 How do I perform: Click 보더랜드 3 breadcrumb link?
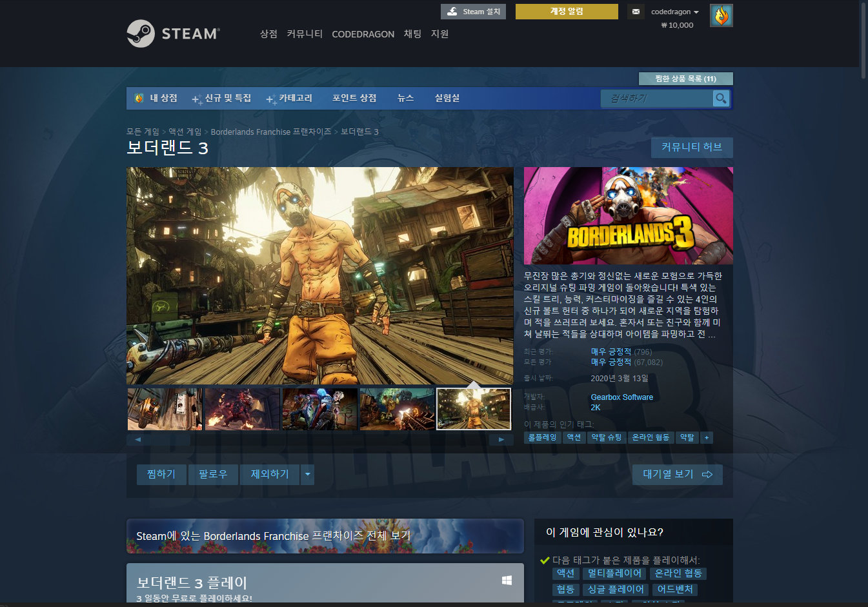(359, 132)
